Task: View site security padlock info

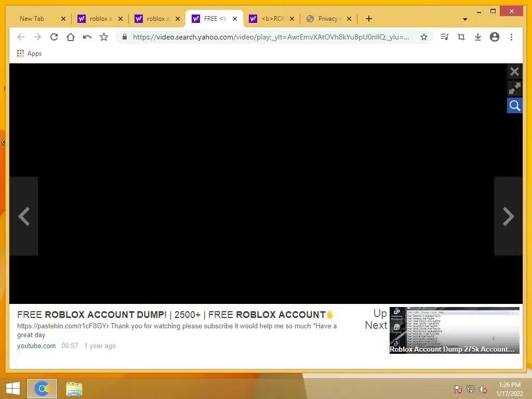Action: pos(125,37)
